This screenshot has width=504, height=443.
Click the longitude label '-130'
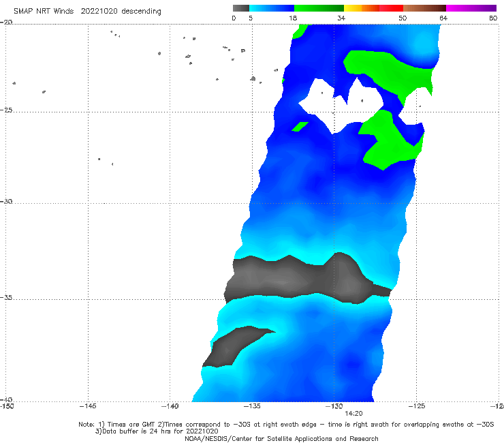pyautogui.click(x=334, y=406)
